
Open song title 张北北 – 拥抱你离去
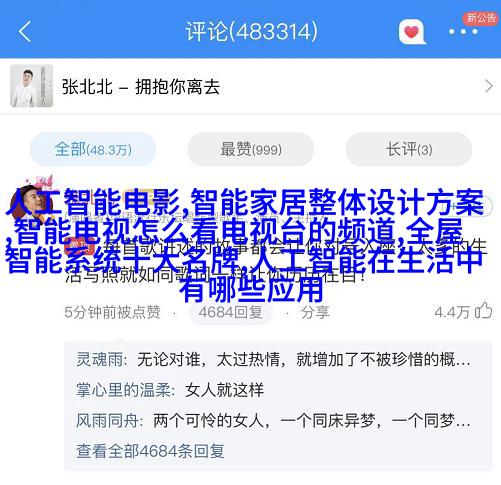141,87
